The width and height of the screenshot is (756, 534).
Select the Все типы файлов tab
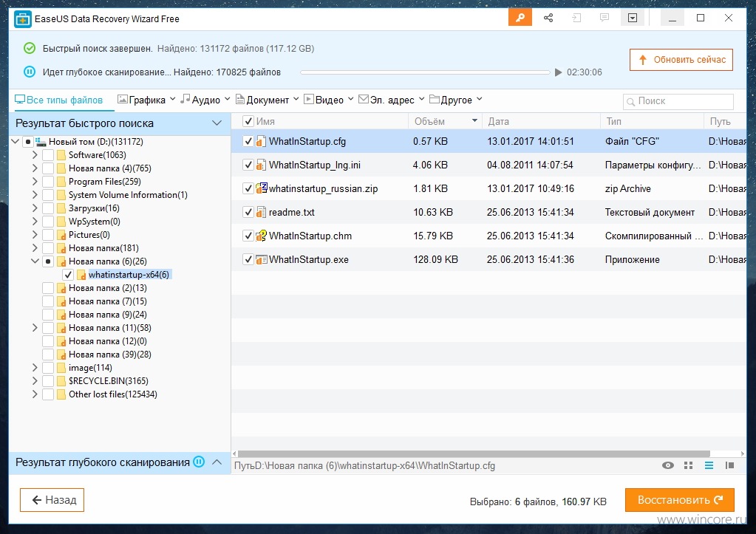click(59, 100)
